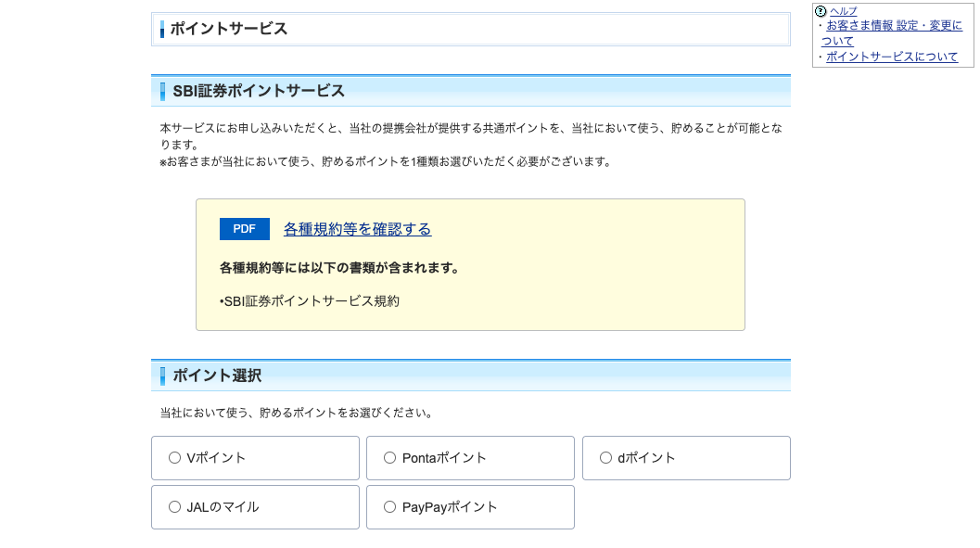Select the PayPayポイント radio option
Screen dimensions: 980x548
coord(390,507)
